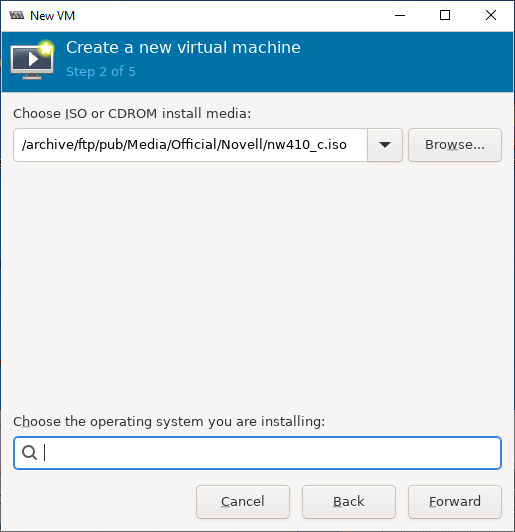This screenshot has width=515, height=532.
Task: Click the virt-manager icon in the title bar
Action: [x=17, y=15]
